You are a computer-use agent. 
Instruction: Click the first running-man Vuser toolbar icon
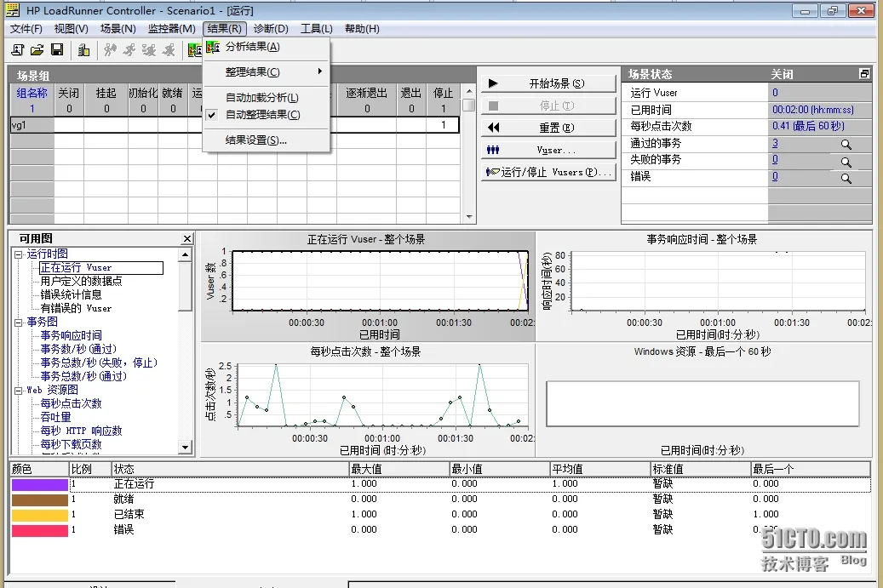pyautogui.click(x=110, y=50)
